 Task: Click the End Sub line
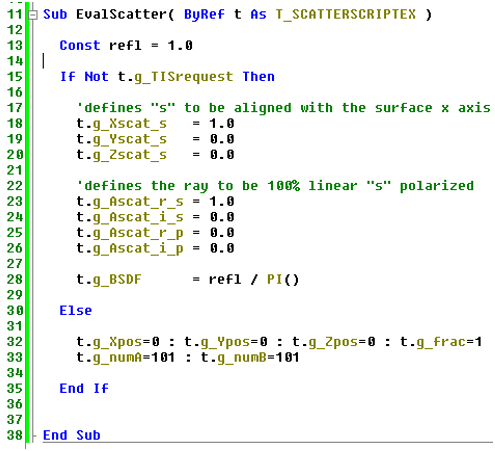point(72,435)
